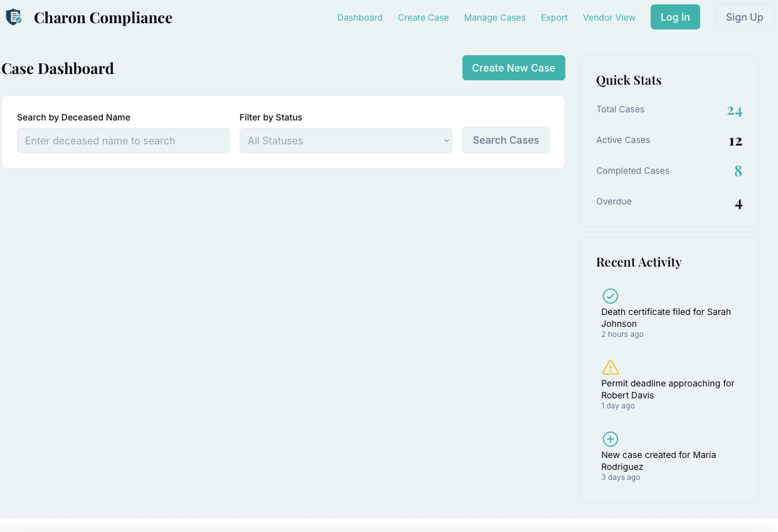Click the Charon Compliance shield logo

[14, 18]
